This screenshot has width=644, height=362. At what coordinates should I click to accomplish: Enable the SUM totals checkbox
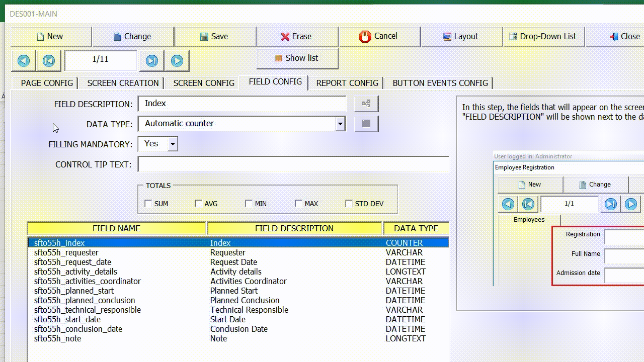pos(148,203)
